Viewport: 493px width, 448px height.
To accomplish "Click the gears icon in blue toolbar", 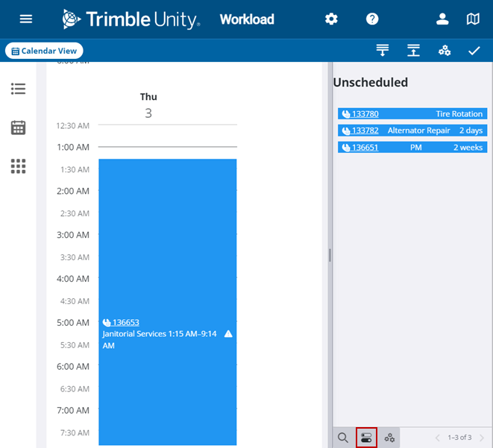I will (x=445, y=51).
